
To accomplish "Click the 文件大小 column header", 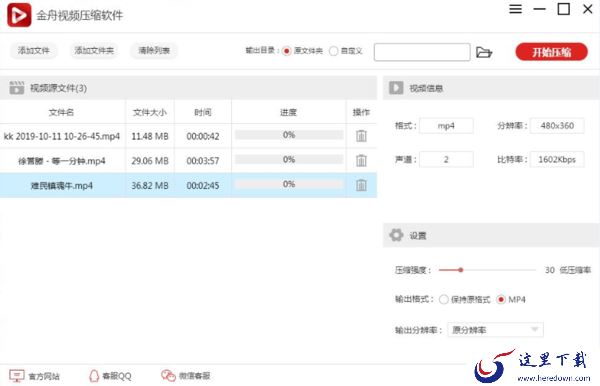I will point(150,112).
